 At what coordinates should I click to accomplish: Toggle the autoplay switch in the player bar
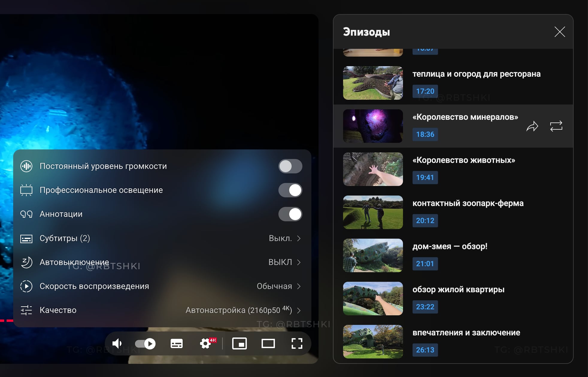point(146,343)
